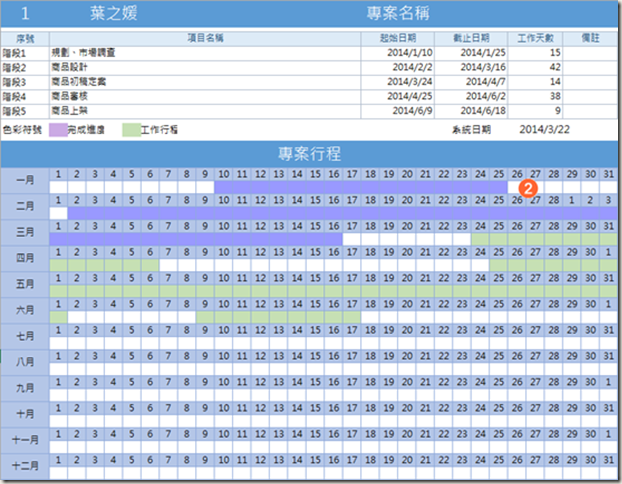Image resolution: width=622 pixels, height=484 pixels.
Task: Click the start date 2014/3/24
Action: click(410, 82)
